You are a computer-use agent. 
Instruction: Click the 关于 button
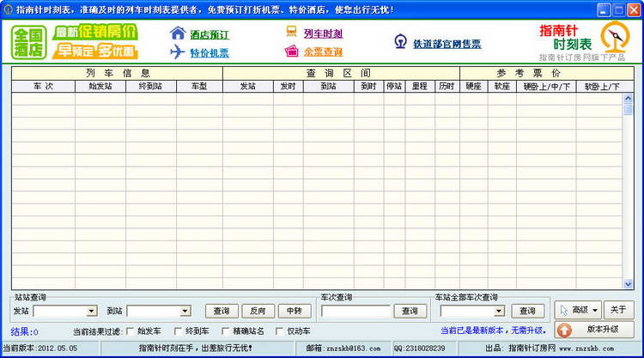tap(618, 310)
